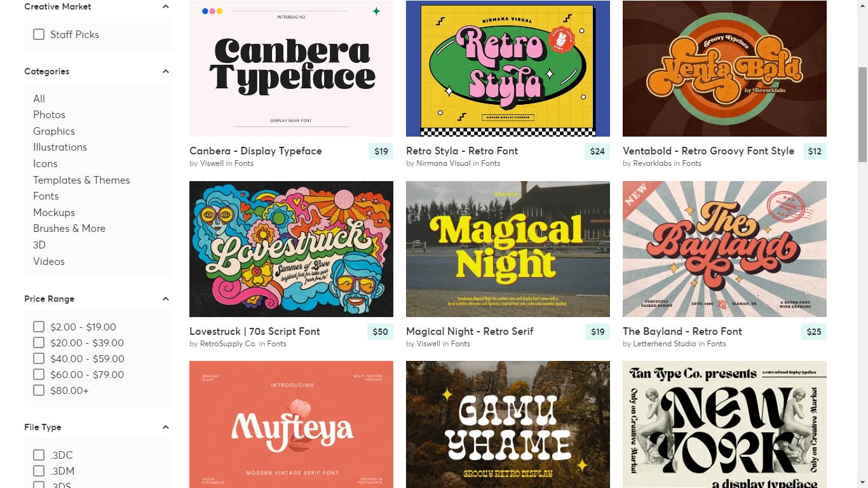
Task: Open the Lovestruck 70s Script Font thumbnail
Action: (x=291, y=249)
